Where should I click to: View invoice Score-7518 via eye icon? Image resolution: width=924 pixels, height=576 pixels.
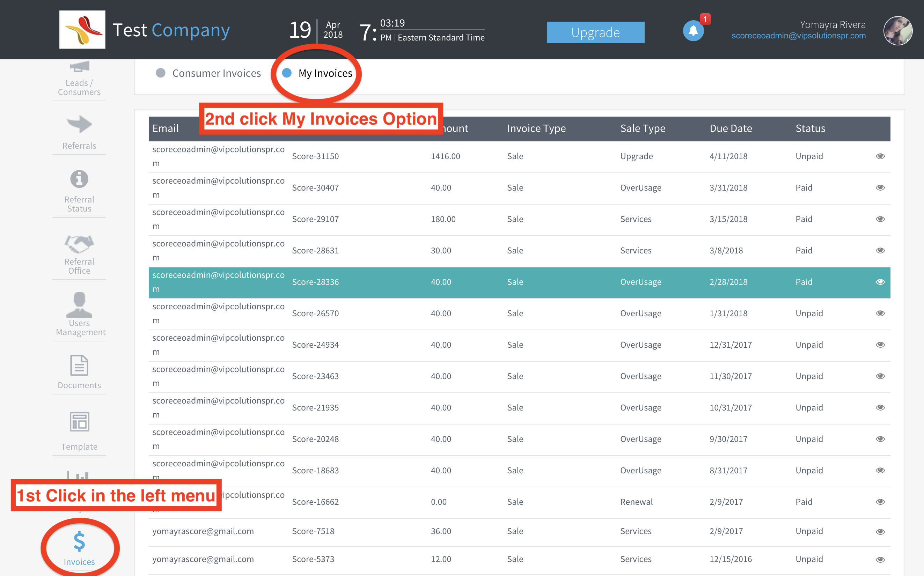point(880,532)
